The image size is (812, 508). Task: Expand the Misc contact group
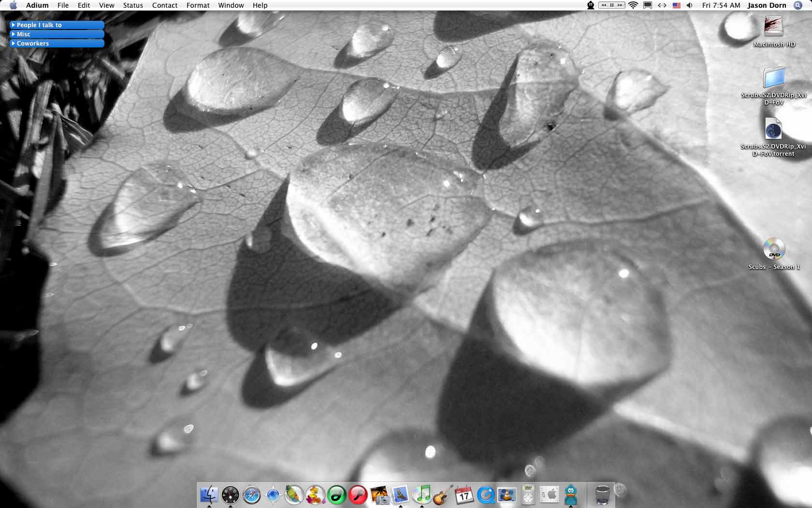click(23, 34)
